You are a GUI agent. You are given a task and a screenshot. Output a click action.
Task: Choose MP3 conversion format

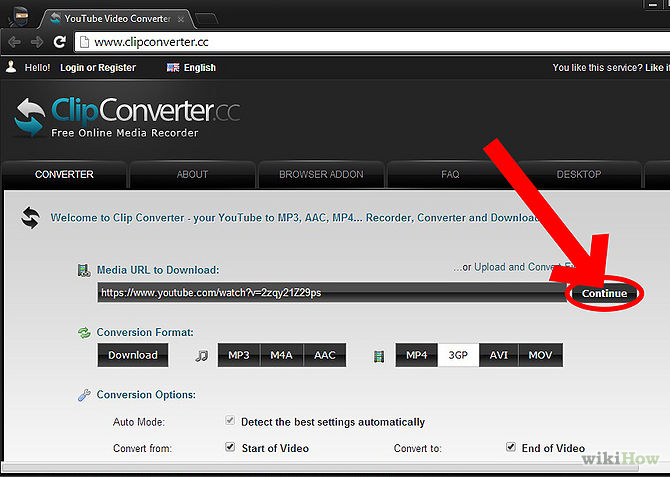coord(238,355)
